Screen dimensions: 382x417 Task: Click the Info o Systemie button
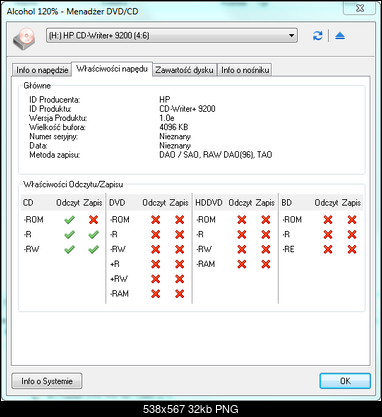[x=47, y=381]
